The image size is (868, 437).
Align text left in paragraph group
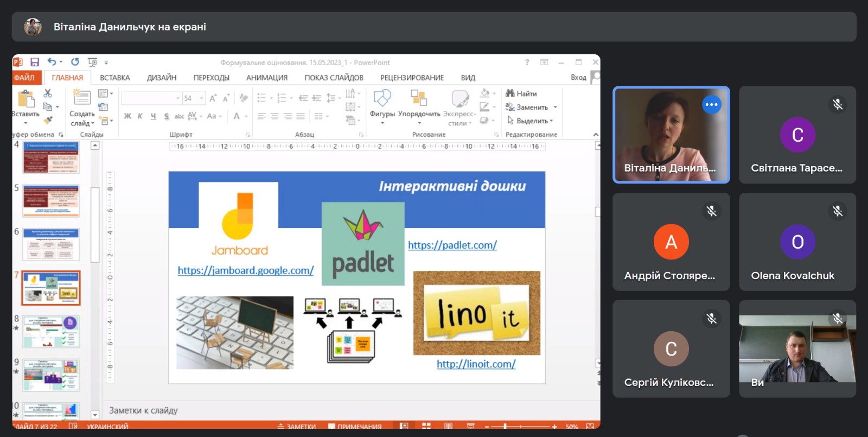[x=261, y=116]
